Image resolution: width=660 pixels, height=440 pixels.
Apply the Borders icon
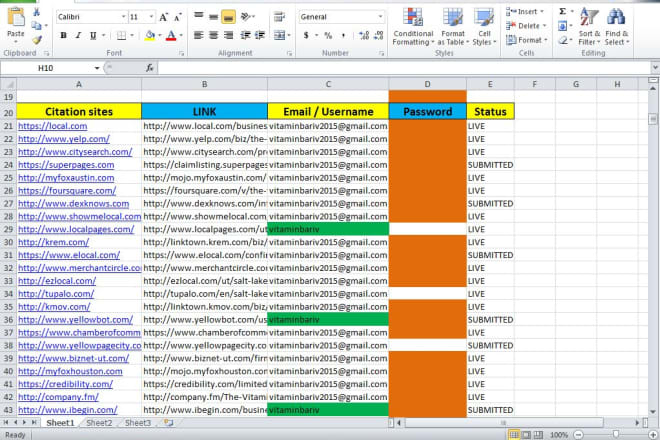coord(121,36)
